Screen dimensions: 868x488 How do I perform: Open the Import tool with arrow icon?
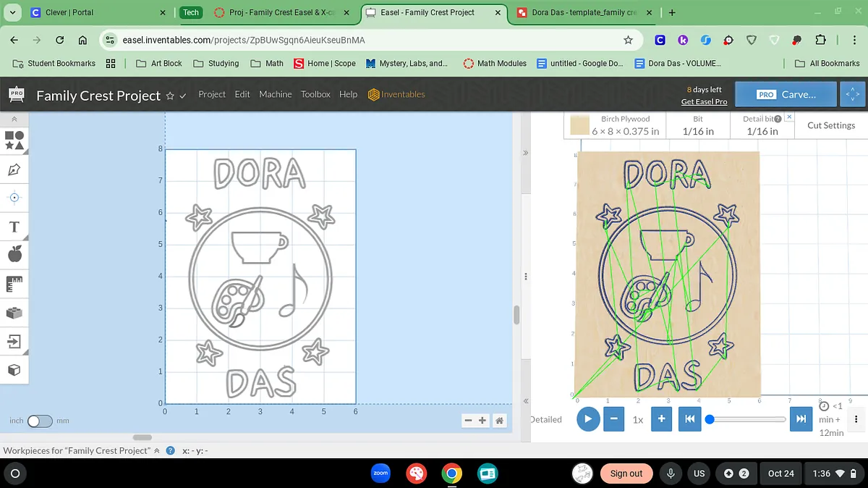coord(14,342)
